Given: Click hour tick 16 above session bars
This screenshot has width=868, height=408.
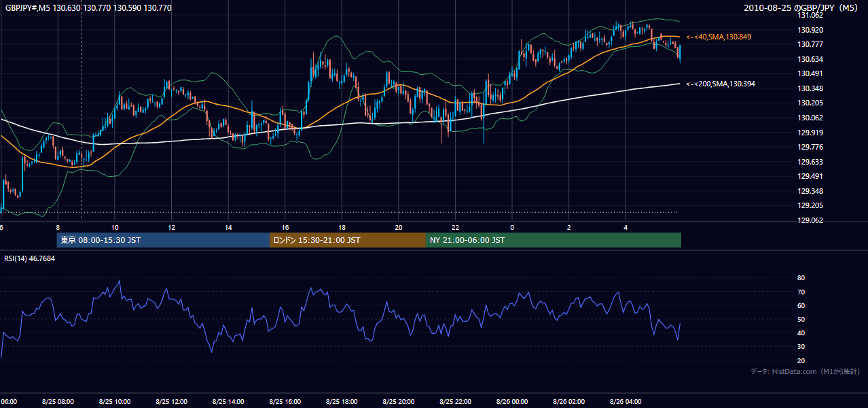Looking at the screenshot, I should click(285, 227).
